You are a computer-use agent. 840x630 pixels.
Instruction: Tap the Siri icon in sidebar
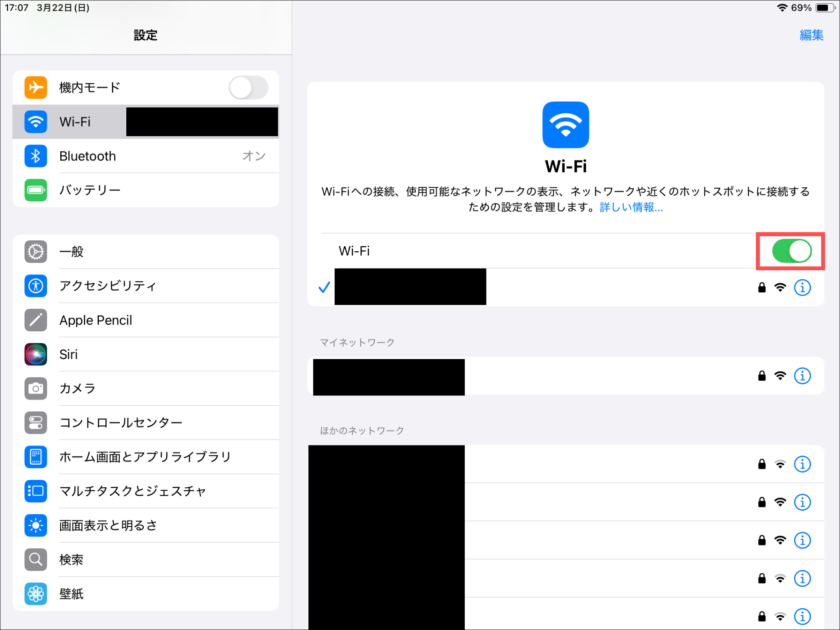tap(36, 354)
